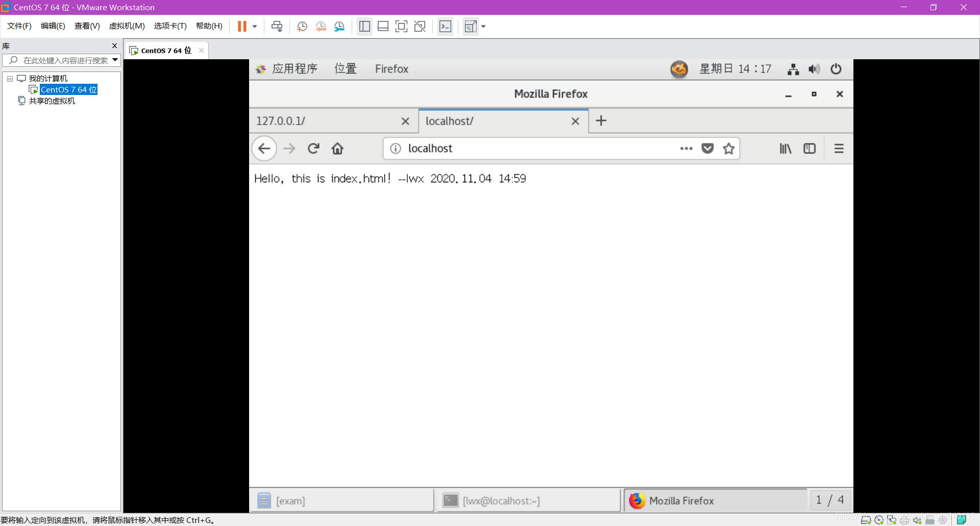Click the library search input field
This screenshot has width=980, height=526.
tap(61, 60)
